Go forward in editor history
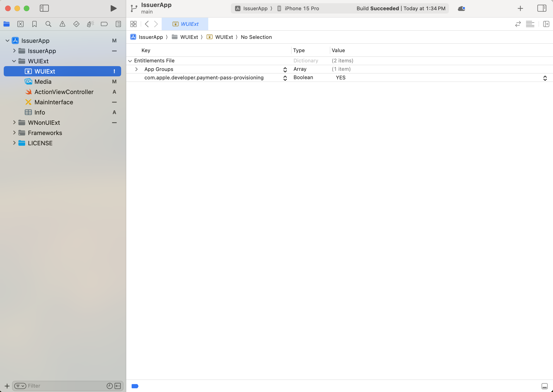The image size is (553, 392). pyautogui.click(x=156, y=24)
